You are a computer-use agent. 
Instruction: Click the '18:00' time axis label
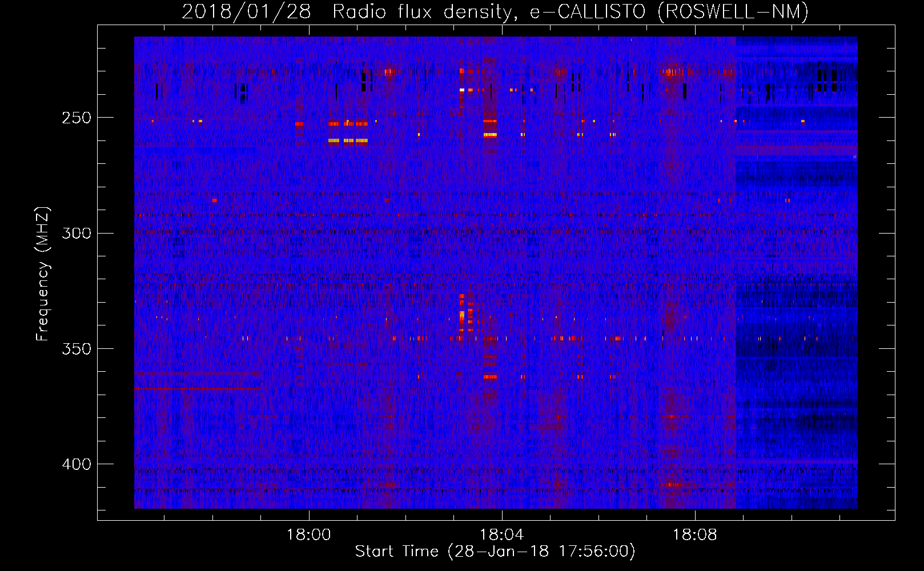[x=308, y=535]
